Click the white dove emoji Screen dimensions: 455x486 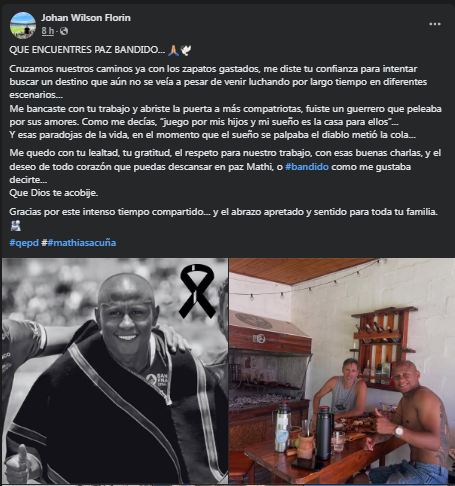[x=186, y=50]
